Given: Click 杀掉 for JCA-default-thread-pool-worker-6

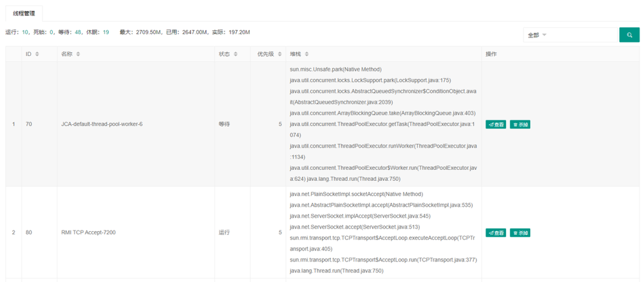Looking at the screenshot, I should coord(520,124).
